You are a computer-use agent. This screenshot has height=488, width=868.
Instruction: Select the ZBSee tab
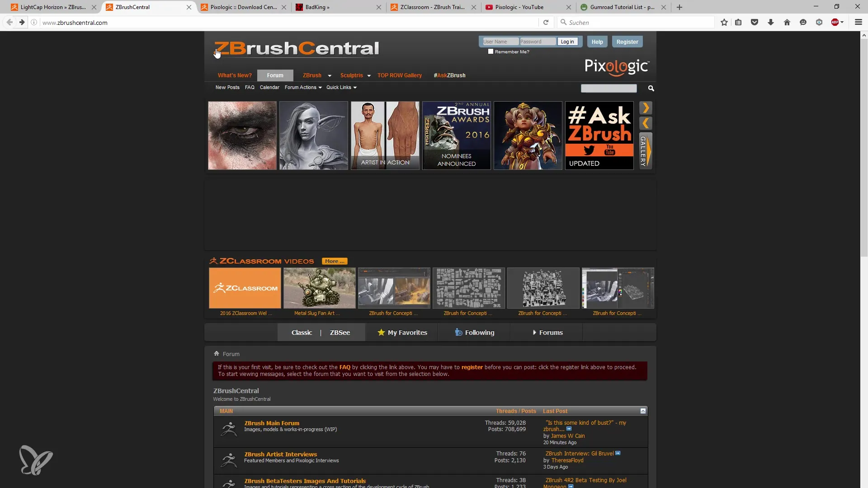pyautogui.click(x=340, y=333)
